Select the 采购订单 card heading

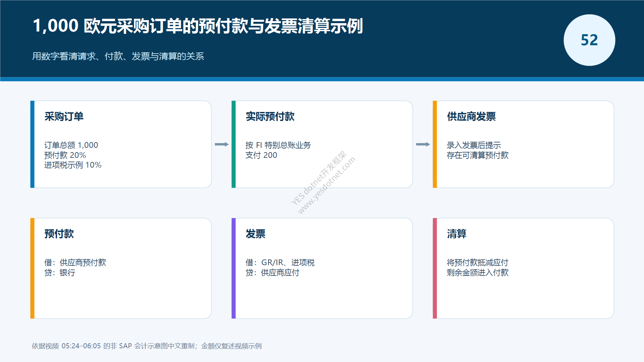[64, 116]
